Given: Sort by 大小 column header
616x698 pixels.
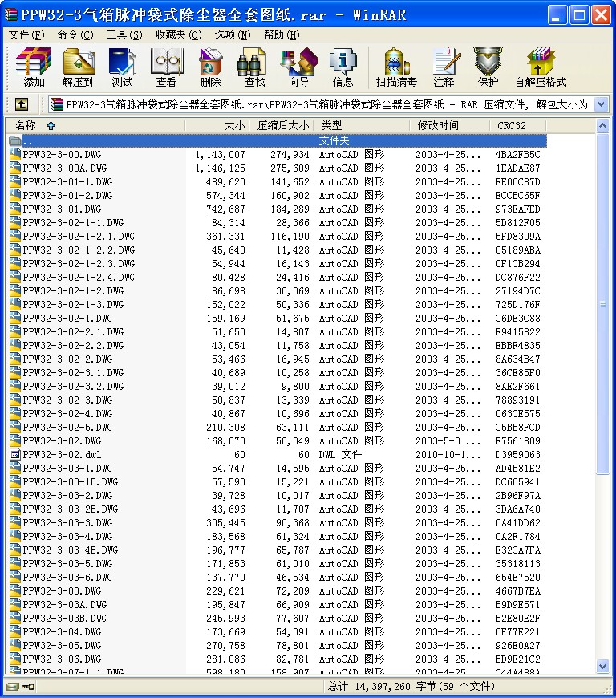Looking at the screenshot, I should pyautogui.click(x=217, y=125).
